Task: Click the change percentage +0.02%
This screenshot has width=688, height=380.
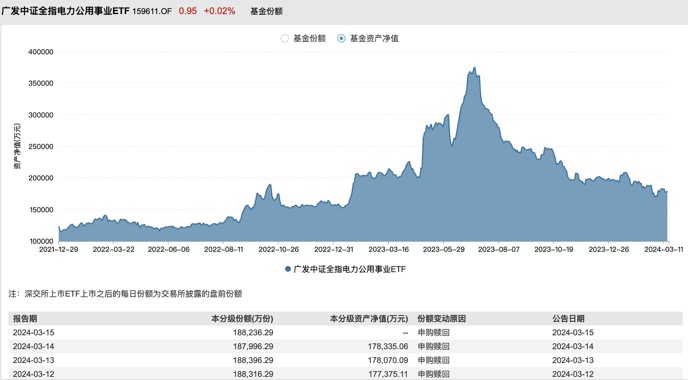Action: point(219,11)
